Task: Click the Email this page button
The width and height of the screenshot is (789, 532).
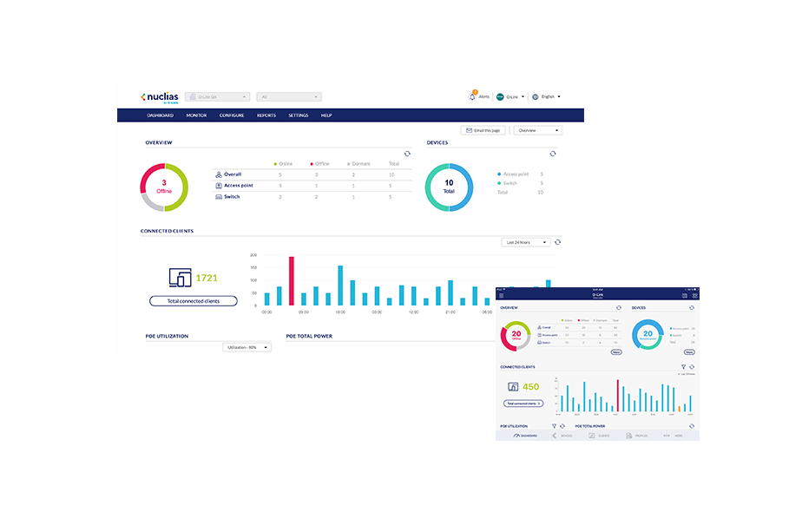Action: [x=483, y=130]
